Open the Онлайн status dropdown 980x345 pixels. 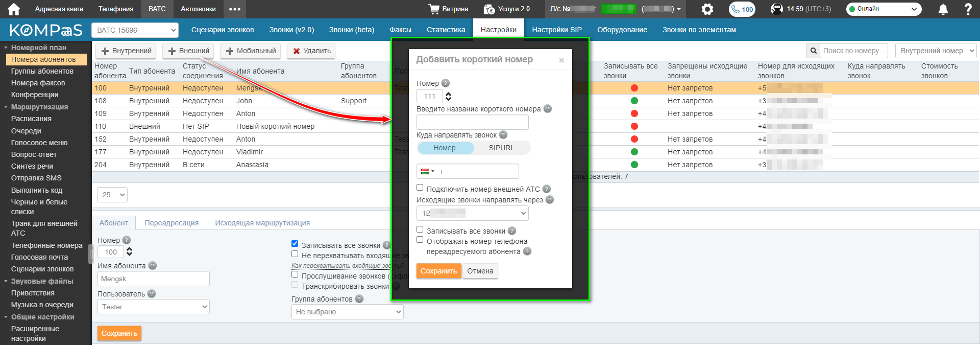[884, 9]
